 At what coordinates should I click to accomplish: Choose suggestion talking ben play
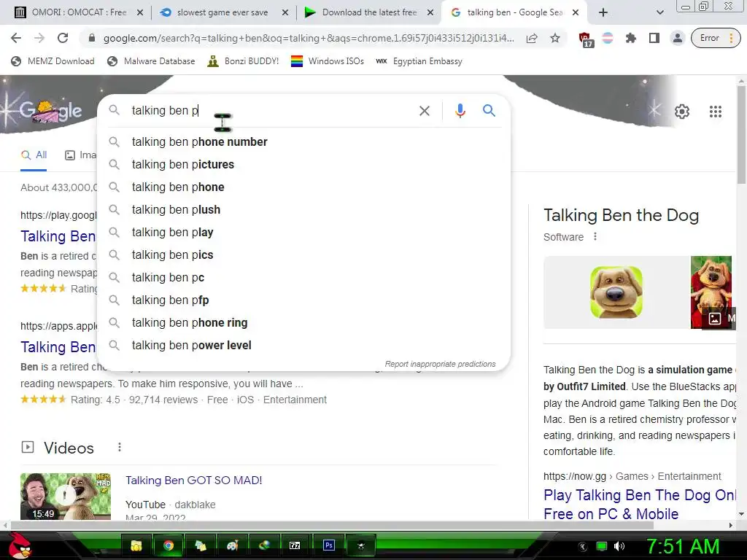(303, 233)
